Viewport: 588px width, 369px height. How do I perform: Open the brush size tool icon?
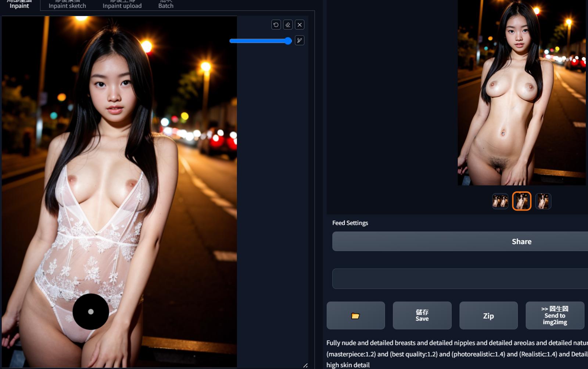(300, 40)
